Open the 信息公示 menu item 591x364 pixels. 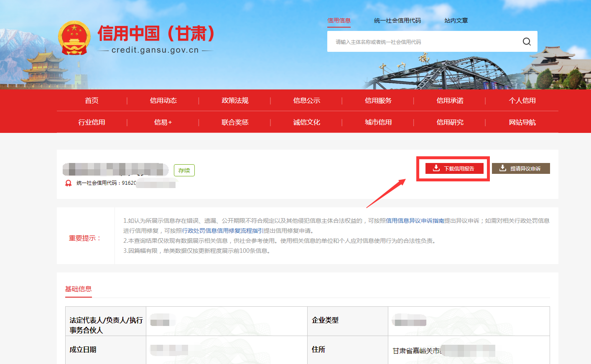pos(306,100)
